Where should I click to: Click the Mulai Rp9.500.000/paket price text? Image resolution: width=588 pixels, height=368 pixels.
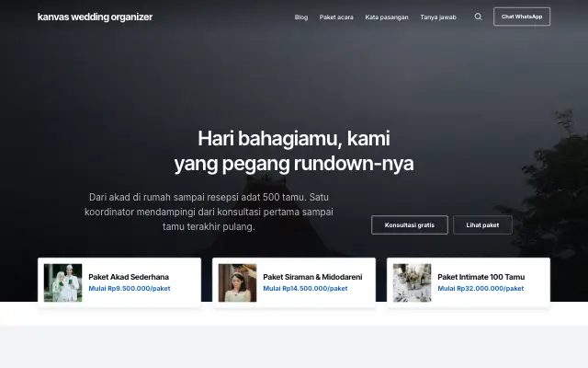click(x=130, y=288)
